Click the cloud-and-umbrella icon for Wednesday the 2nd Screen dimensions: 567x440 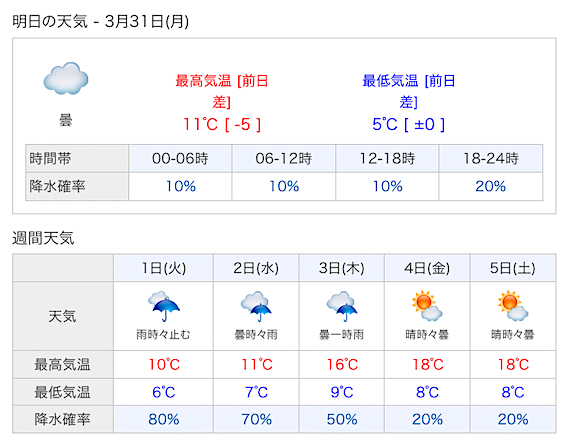[256, 306]
